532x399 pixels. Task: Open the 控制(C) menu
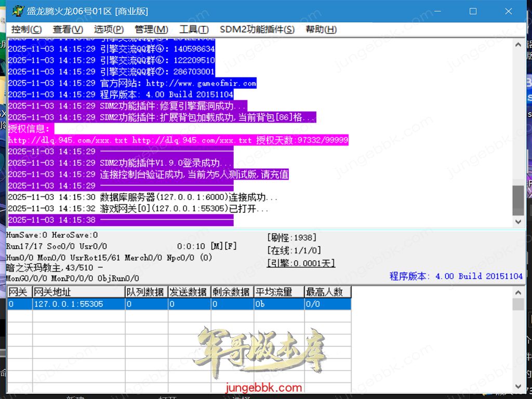coord(26,30)
